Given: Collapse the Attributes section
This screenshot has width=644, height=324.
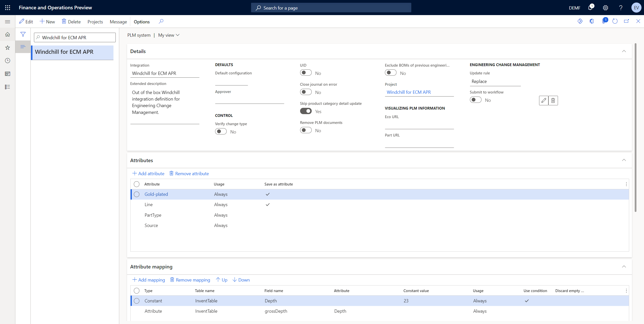Looking at the screenshot, I should pyautogui.click(x=624, y=160).
